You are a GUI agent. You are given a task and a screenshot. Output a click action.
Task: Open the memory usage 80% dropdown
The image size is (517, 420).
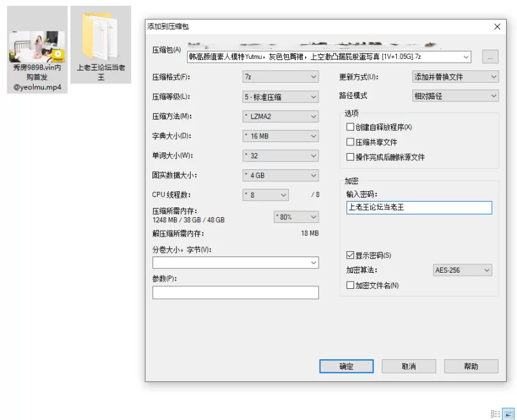(296, 217)
